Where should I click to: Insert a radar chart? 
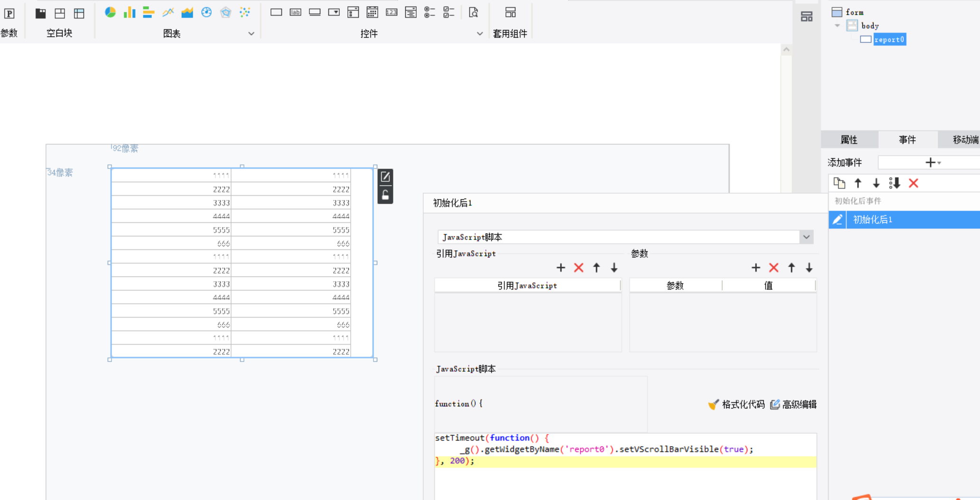226,12
